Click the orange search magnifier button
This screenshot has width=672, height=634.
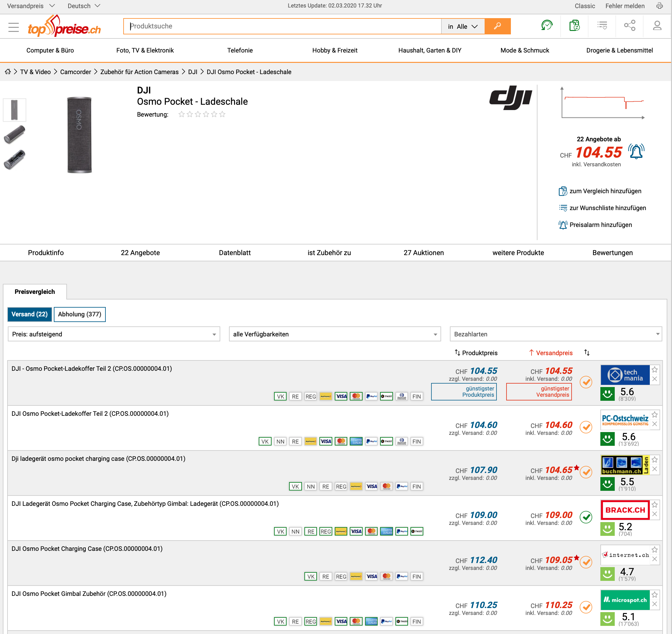[497, 26]
